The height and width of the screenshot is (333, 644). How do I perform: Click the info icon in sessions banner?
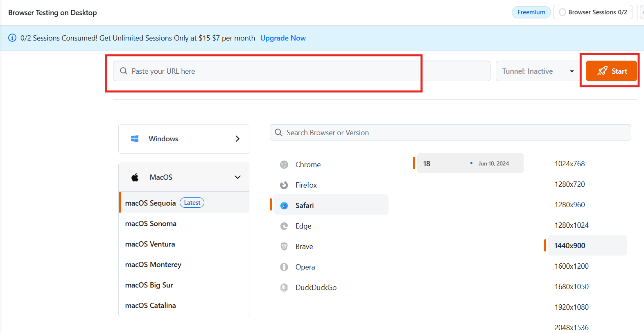(12, 38)
